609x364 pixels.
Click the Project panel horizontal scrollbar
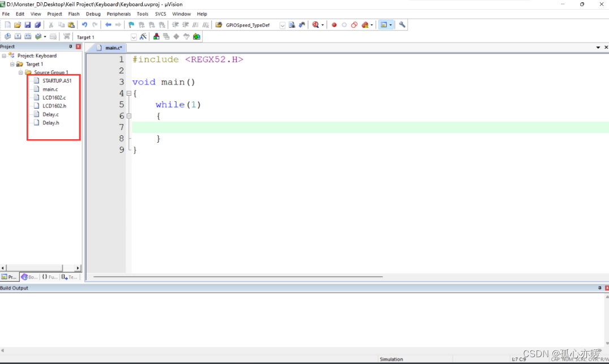point(34,268)
